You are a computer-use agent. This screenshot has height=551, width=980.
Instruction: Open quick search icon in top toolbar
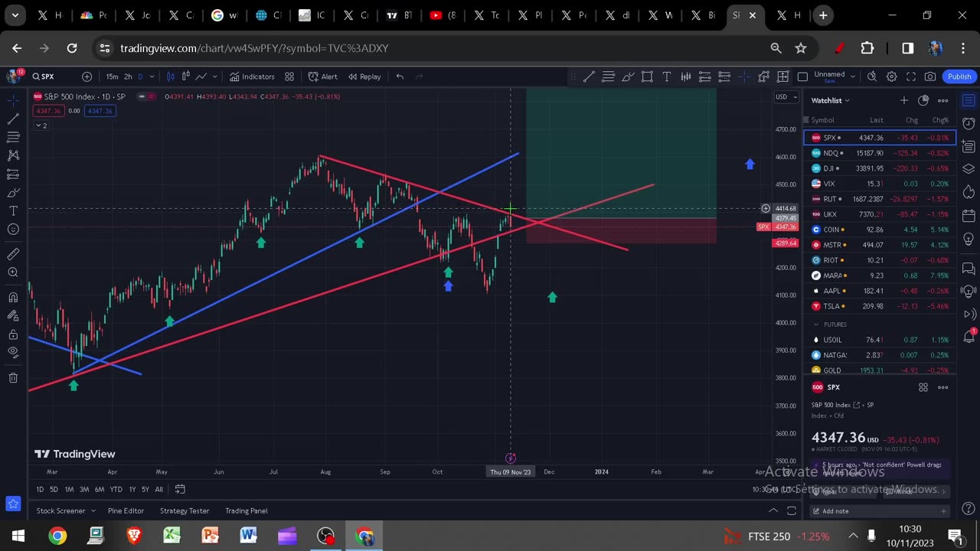pyautogui.click(x=872, y=77)
